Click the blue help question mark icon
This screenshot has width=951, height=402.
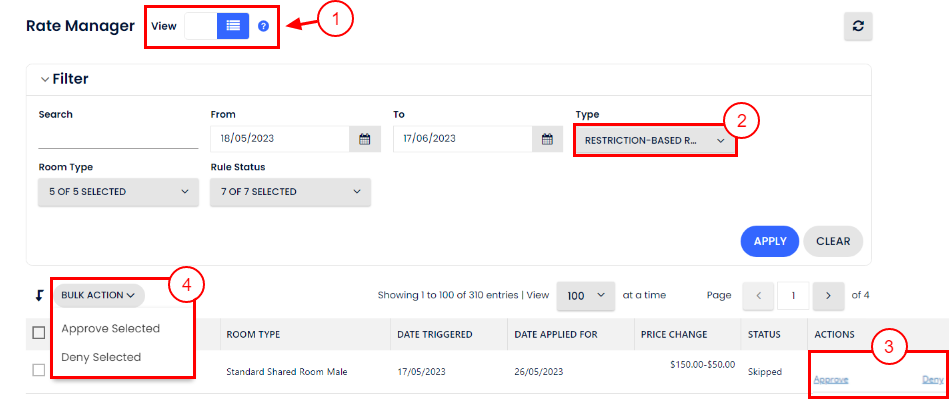(x=263, y=26)
